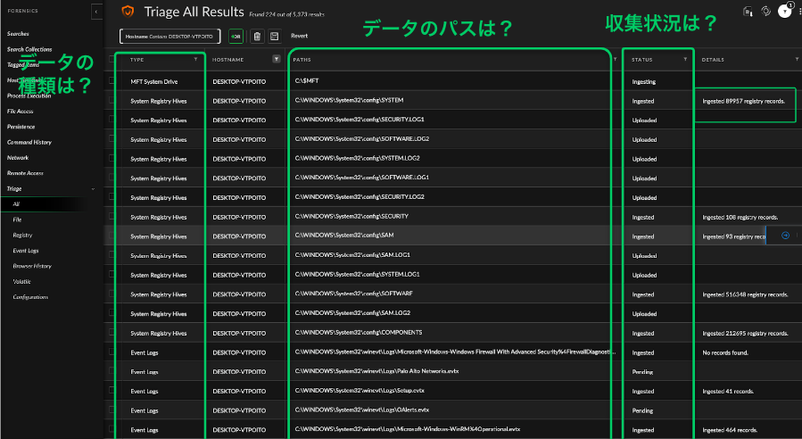Check the box for SOFTWARE.LOG2 row
Image resolution: width=802 pixels, height=439 pixels.
[x=111, y=139]
